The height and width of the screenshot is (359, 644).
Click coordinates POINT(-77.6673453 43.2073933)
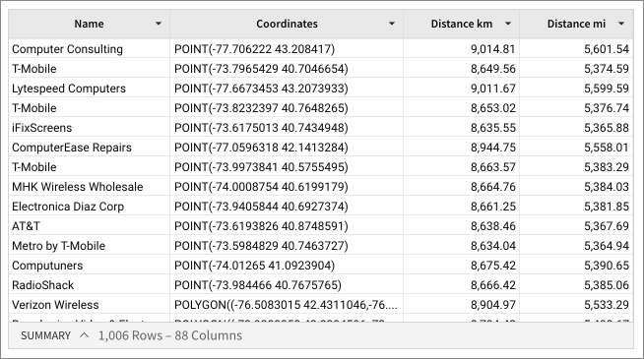[x=261, y=89]
